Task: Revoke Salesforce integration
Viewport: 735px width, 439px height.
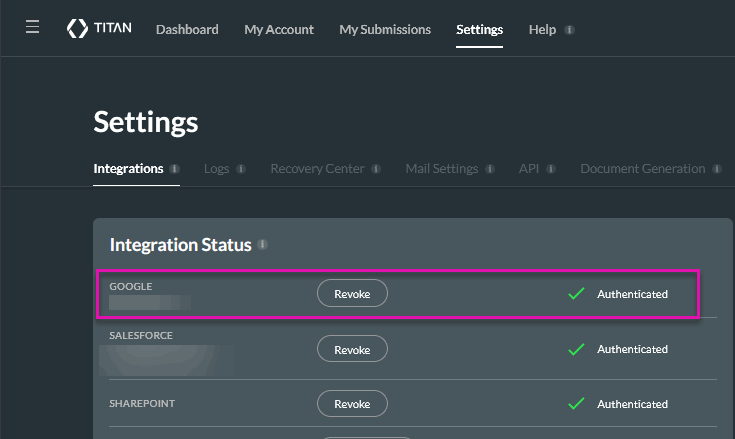Action: [x=352, y=349]
